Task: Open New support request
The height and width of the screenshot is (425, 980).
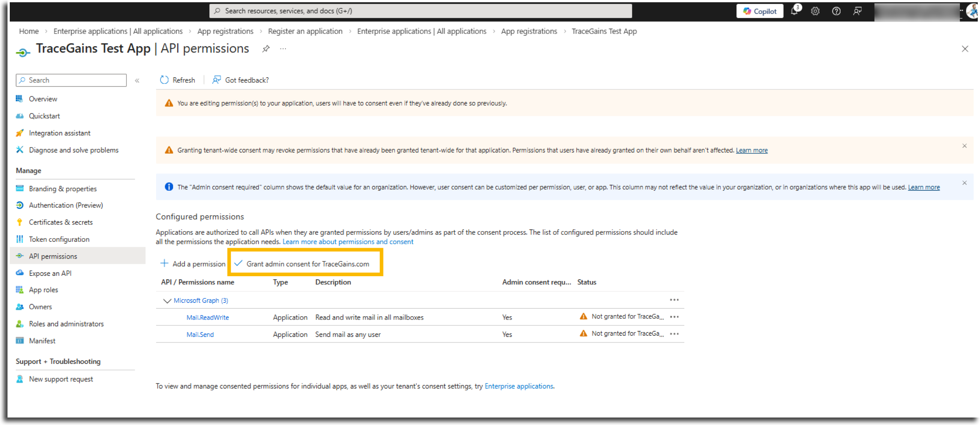Action: 60,379
